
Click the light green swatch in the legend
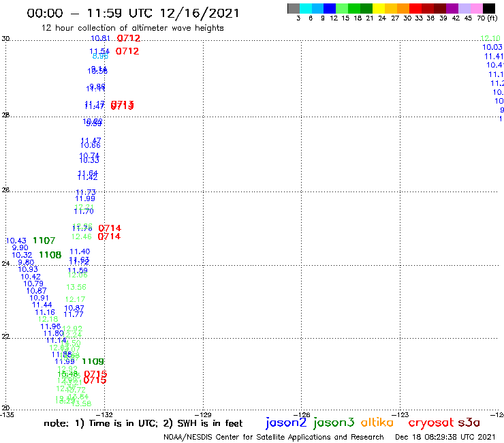(x=342, y=8)
